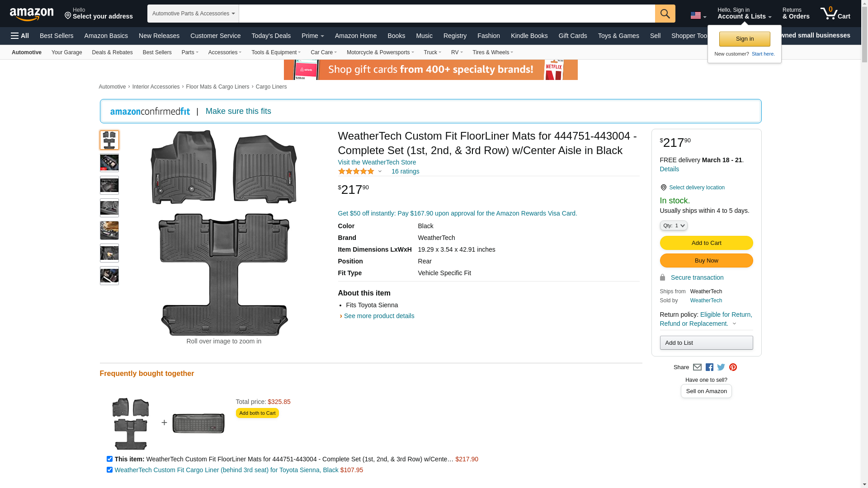Share on Facebook icon
The image size is (868, 488).
coord(709,367)
